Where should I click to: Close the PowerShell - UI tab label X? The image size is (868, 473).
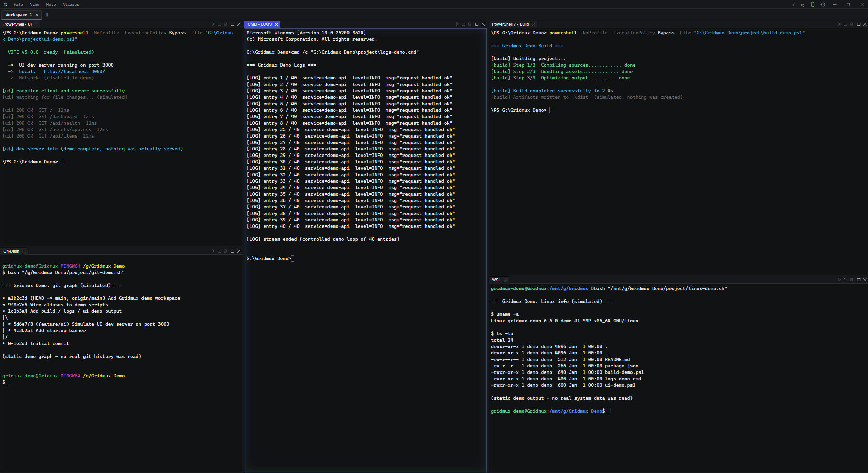tap(36, 24)
